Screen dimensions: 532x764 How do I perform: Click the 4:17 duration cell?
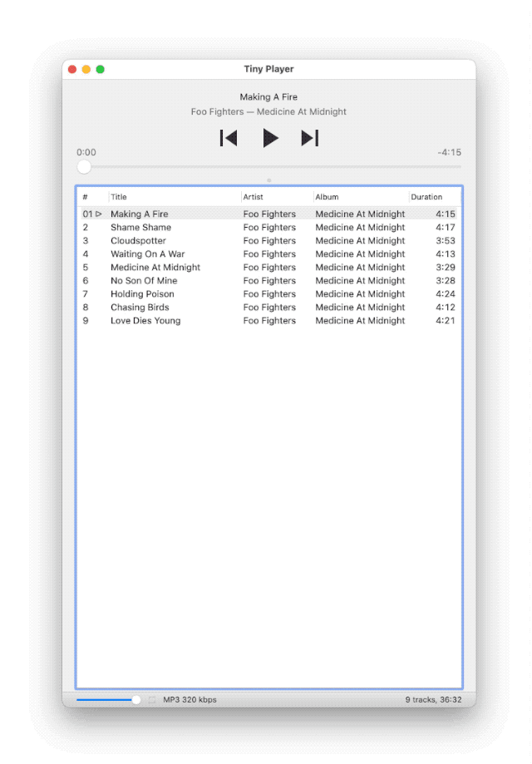446,228
